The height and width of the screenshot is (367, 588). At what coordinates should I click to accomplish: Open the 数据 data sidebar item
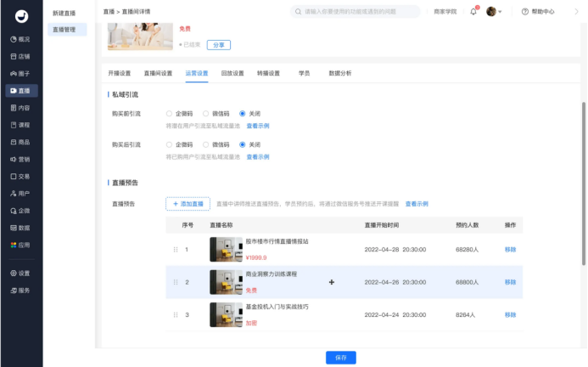21,228
